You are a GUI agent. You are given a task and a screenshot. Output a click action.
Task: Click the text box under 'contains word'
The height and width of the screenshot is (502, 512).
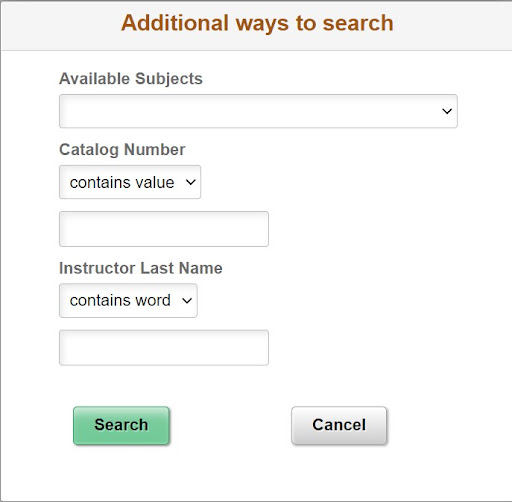pos(164,348)
